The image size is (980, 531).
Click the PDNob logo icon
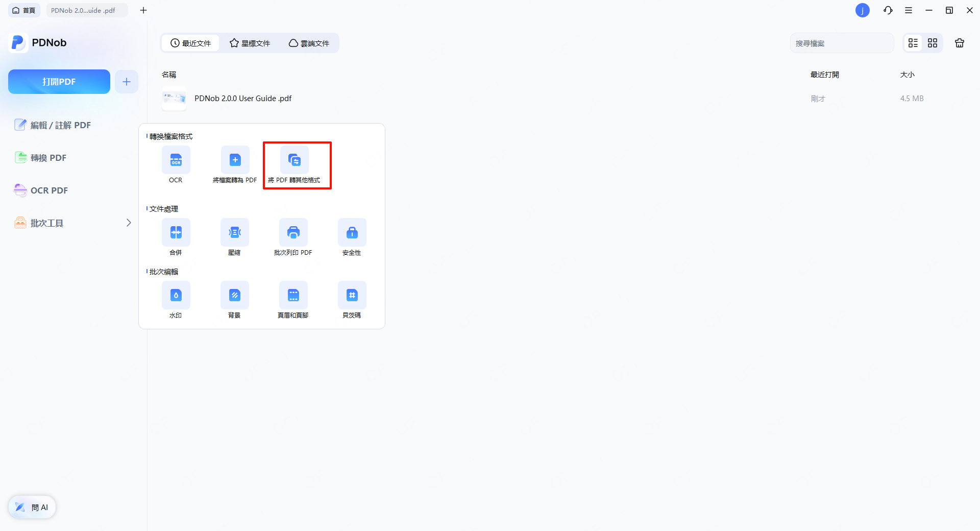(18, 43)
